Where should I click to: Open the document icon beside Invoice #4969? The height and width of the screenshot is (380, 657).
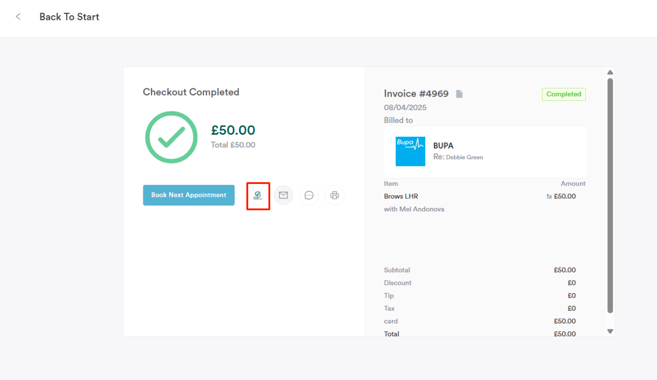(459, 94)
